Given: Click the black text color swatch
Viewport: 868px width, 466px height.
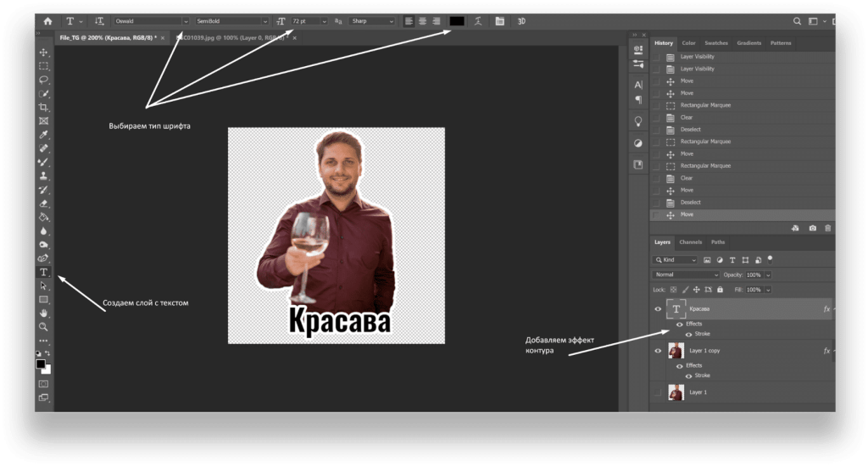Looking at the screenshot, I should 456,20.
